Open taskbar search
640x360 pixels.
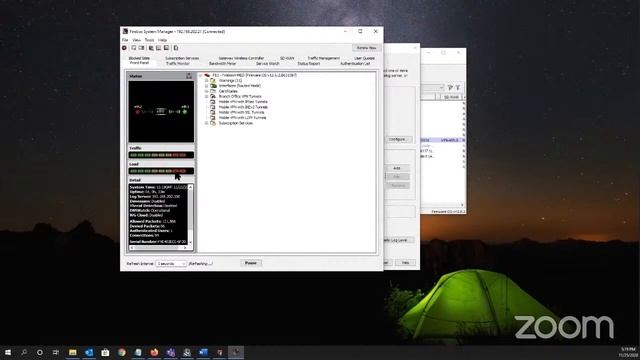[24, 352]
